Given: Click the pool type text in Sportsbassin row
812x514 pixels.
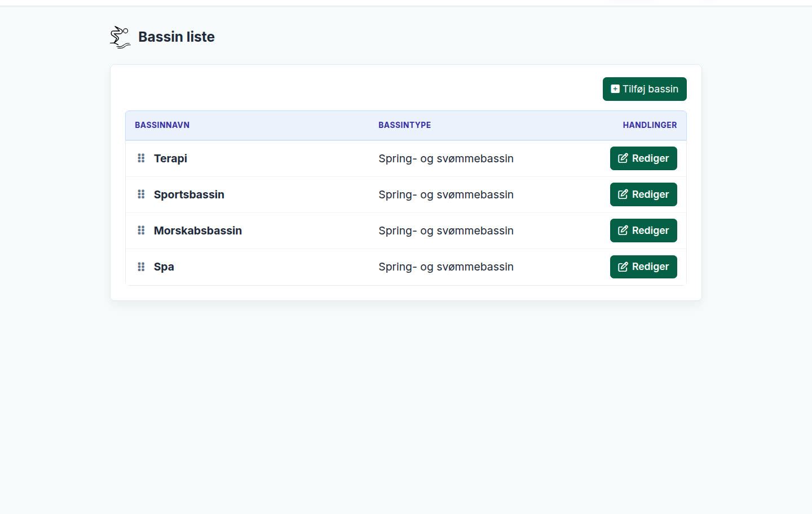Looking at the screenshot, I should tap(446, 194).
